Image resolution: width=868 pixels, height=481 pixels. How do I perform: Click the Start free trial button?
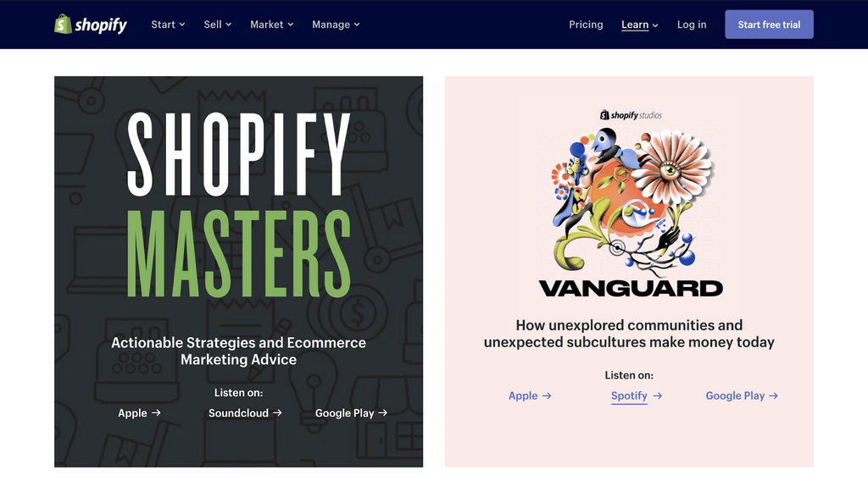(x=769, y=25)
